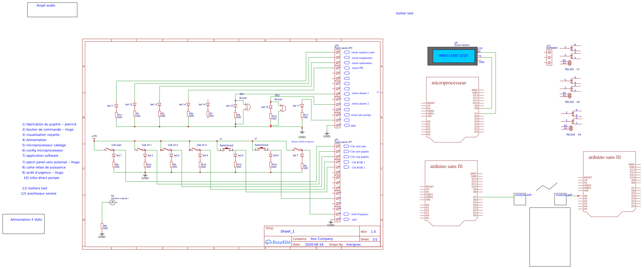Click the Alimentation 5 Volts text box
644x269 pixels.
[x=26, y=219]
